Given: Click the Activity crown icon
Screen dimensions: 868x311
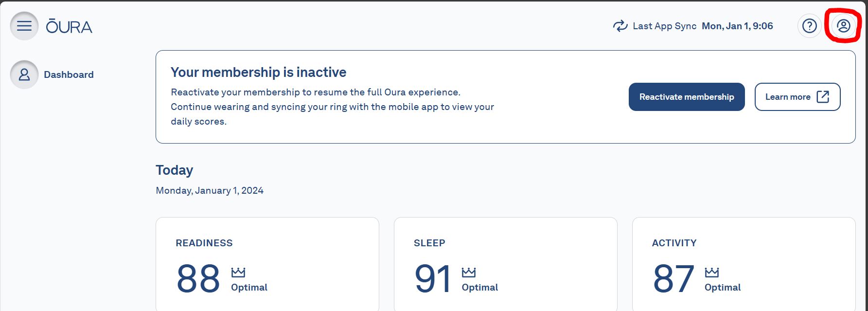Looking at the screenshot, I should pos(711,272).
